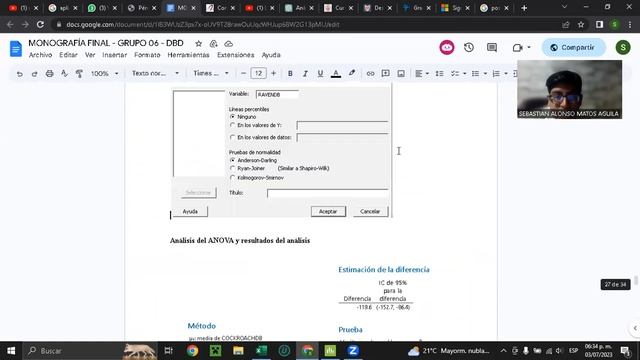Image resolution: width=640 pixels, height=360 pixels.
Task: Open the Times font family dropdown
Action: pyautogui.click(x=211, y=73)
